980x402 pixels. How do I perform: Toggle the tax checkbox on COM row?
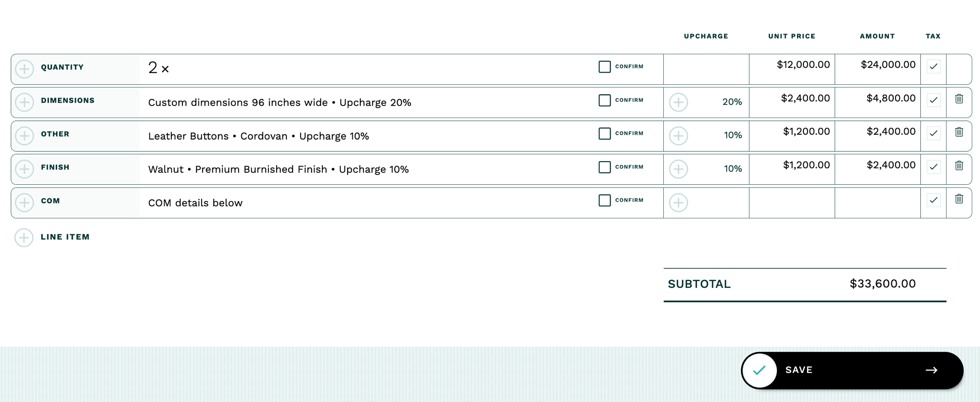[933, 200]
